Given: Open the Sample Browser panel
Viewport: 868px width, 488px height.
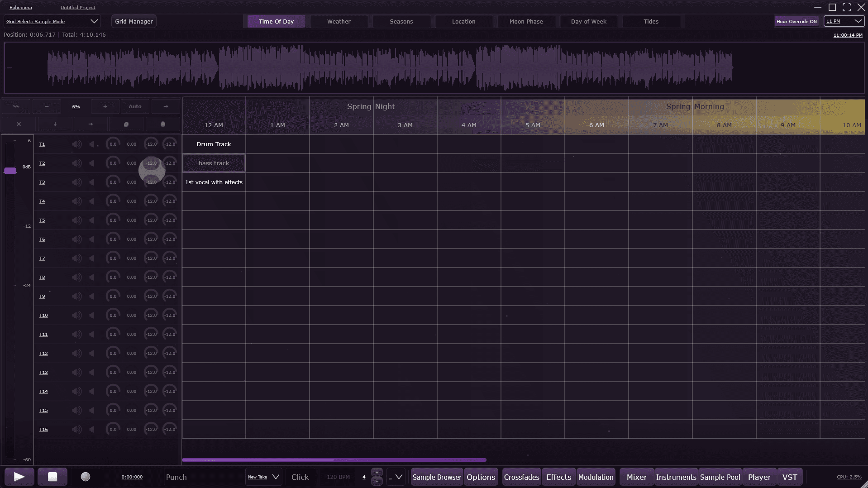Looking at the screenshot, I should tap(437, 477).
